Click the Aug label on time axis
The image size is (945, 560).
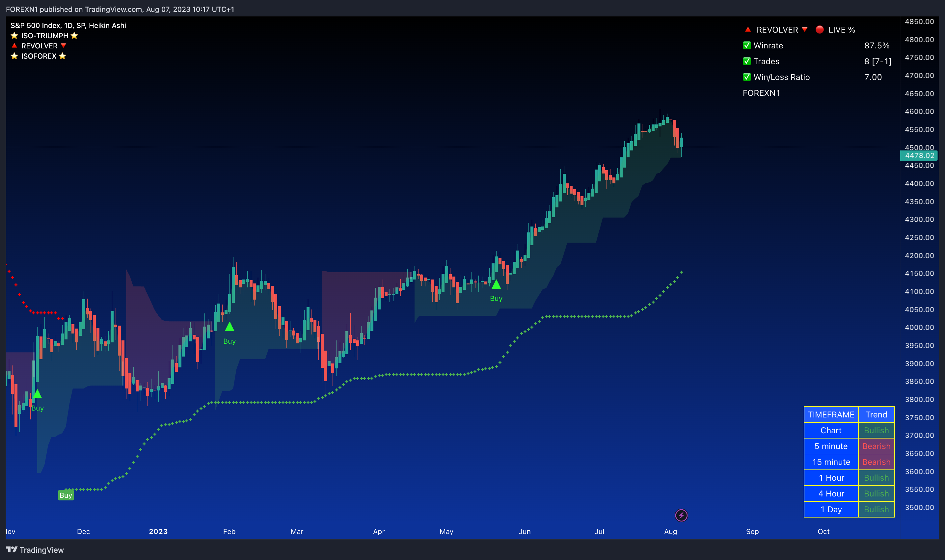coord(670,531)
